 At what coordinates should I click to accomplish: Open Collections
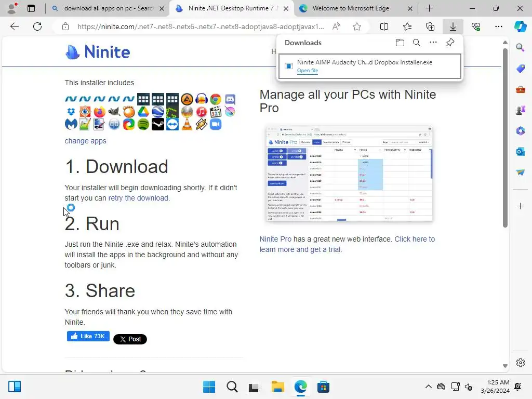430,26
